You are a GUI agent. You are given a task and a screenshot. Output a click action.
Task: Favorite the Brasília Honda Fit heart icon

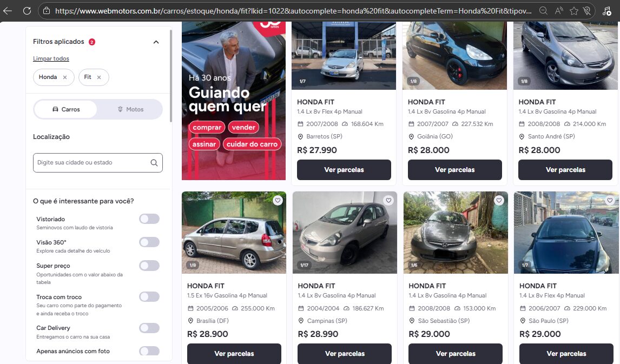(278, 200)
